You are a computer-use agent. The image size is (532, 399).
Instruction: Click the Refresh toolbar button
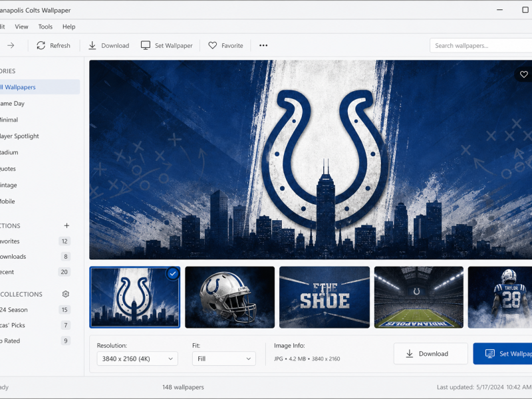pyautogui.click(x=53, y=45)
